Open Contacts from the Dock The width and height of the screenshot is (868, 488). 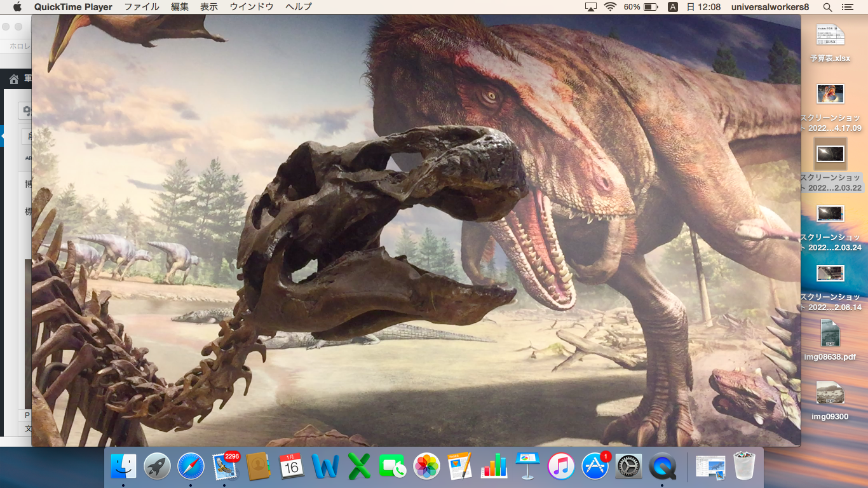(258, 467)
